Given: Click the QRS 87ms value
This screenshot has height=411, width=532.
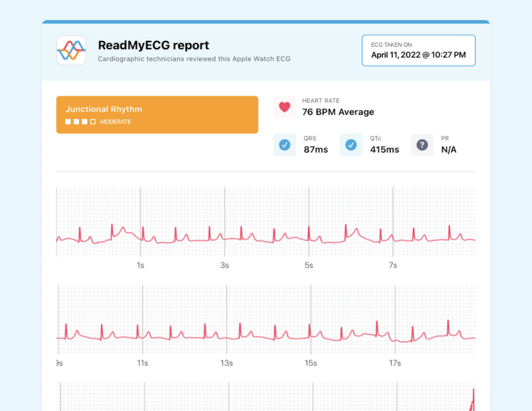Looking at the screenshot, I should (x=316, y=149).
